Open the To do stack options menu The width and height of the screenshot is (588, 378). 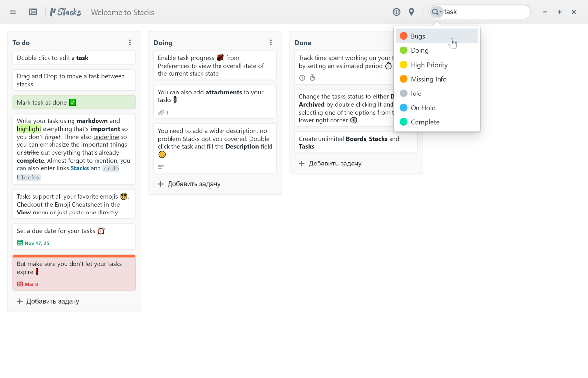(130, 43)
